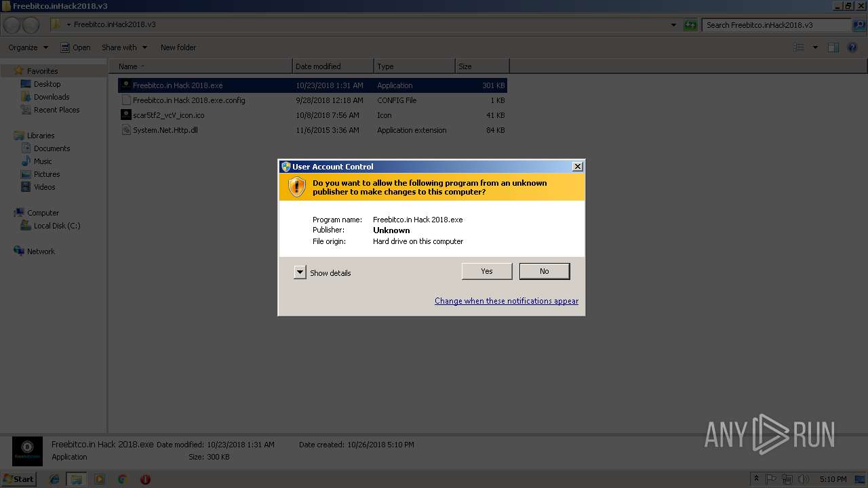
Task: Open Downloads in Favorites
Action: [x=52, y=97]
